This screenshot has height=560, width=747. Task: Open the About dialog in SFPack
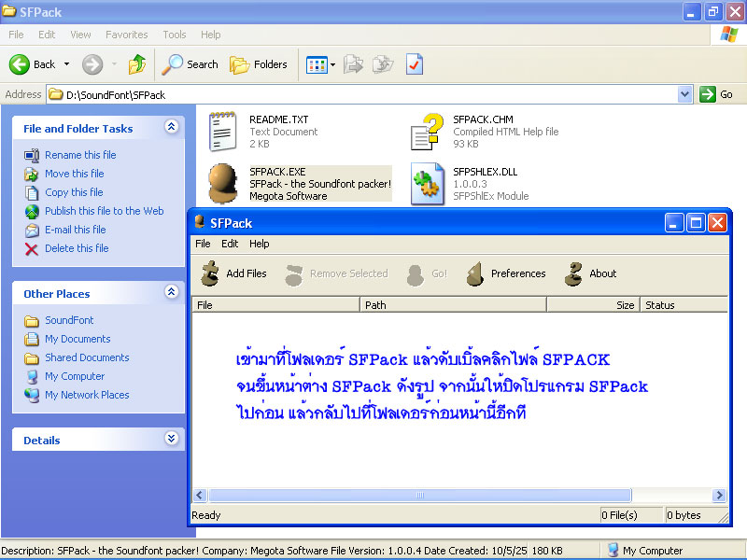(x=590, y=273)
